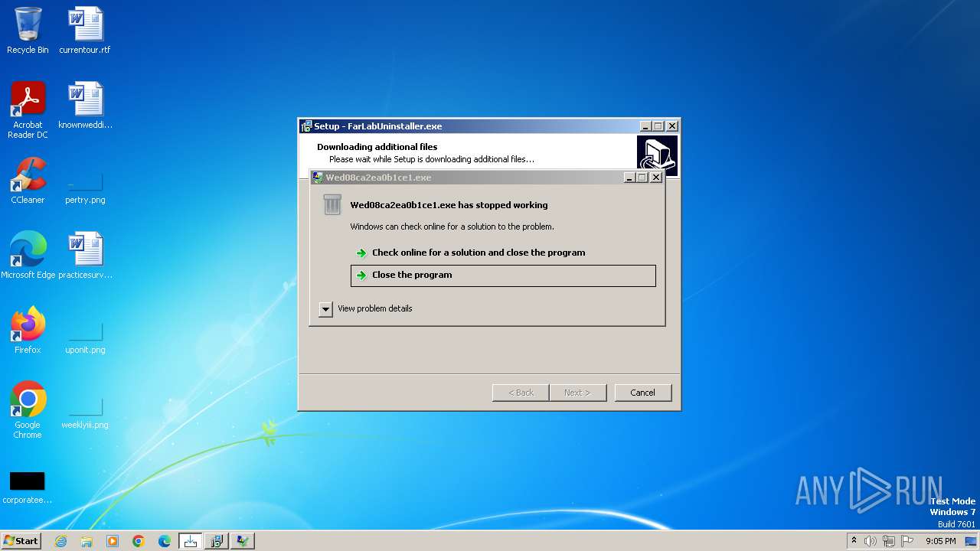Open the volume tray icon
The width and height of the screenshot is (980, 551).
coord(871,541)
